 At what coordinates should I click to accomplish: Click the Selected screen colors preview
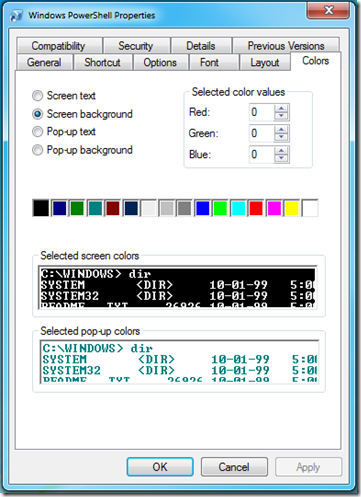click(x=178, y=287)
